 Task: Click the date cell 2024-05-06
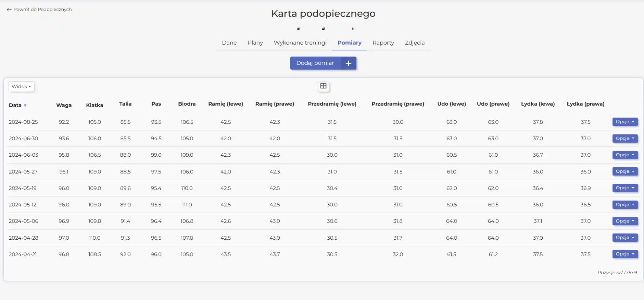(x=23, y=221)
